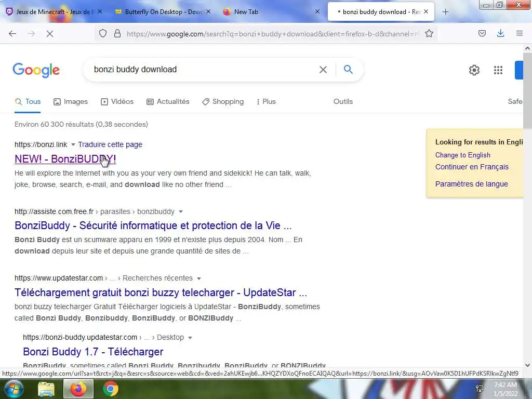532x399 pixels.
Task: Expand the dropdown arrow next to bonzi-buddy.updatestar.com Desktop
Action: pyautogui.click(x=190, y=338)
